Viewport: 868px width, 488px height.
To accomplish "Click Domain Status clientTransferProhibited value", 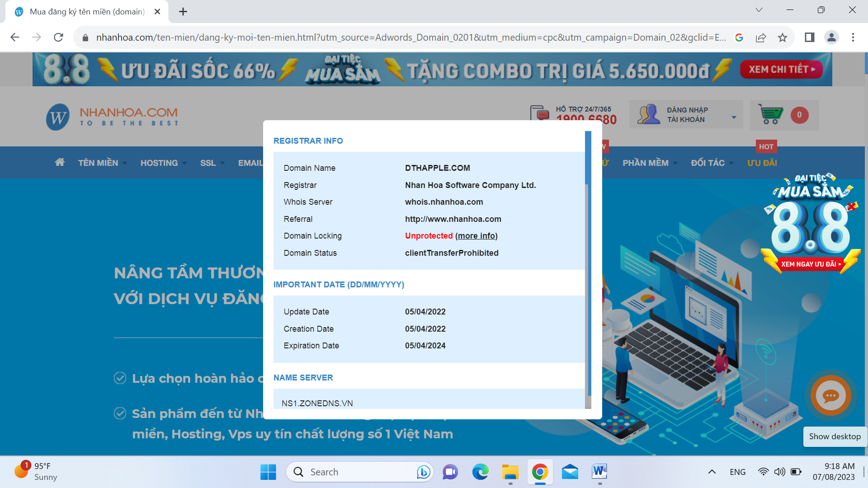I will 452,253.
